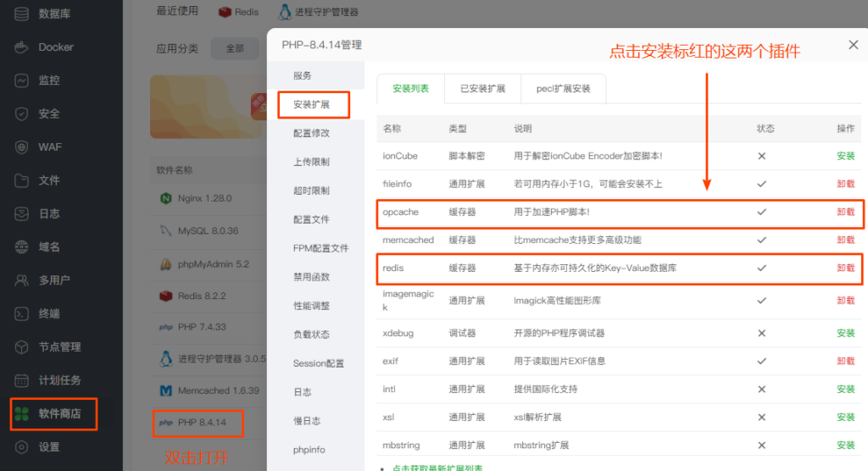Image resolution: width=868 pixels, height=471 pixels.
Task: Click the 名称 column header
Action: coord(392,129)
